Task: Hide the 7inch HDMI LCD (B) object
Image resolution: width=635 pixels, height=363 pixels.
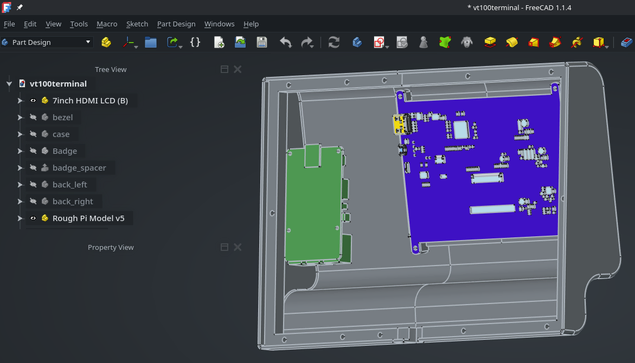Action: click(x=33, y=100)
